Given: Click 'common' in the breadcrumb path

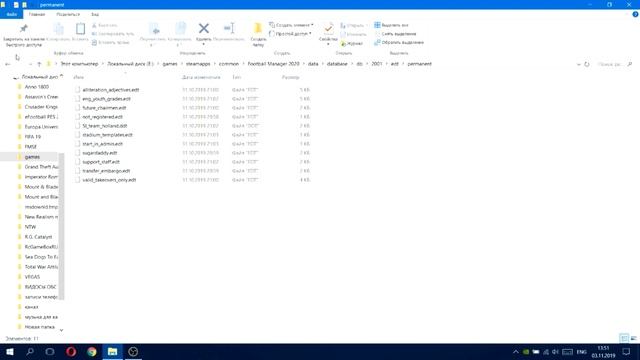Looking at the screenshot, I should click(229, 64).
